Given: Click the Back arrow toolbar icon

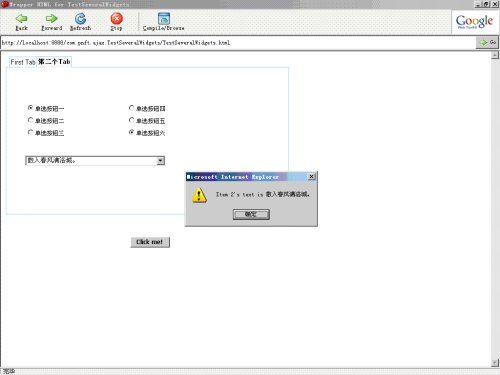Looking at the screenshot, I should (21, 18).
